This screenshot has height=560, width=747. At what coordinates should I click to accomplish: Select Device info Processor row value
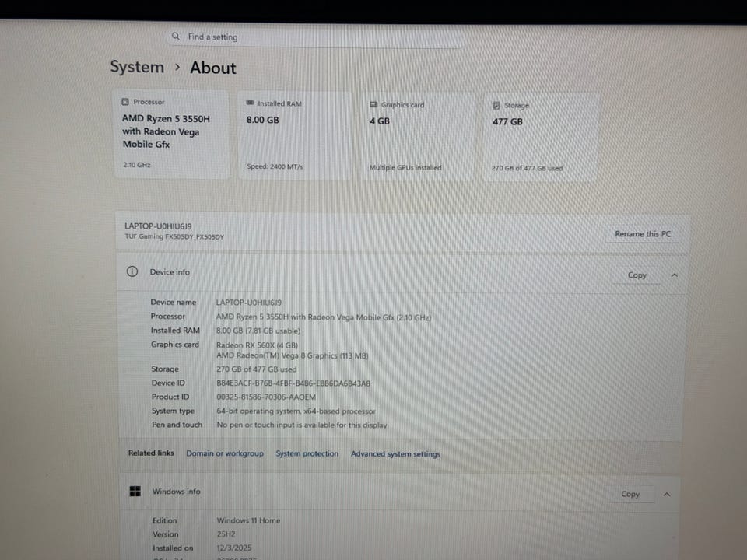[324, 317]
